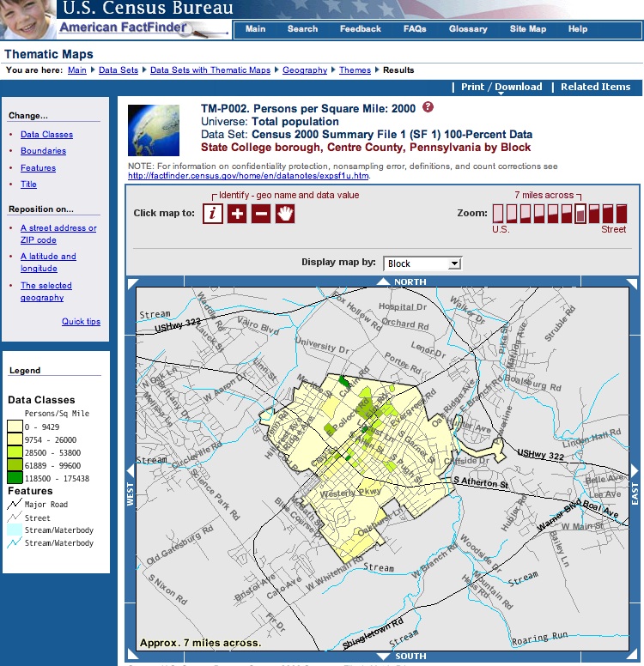Viewport: 644px width, 666px height.
Task: Open Main in top navigation bar
Action: (255, 29)
